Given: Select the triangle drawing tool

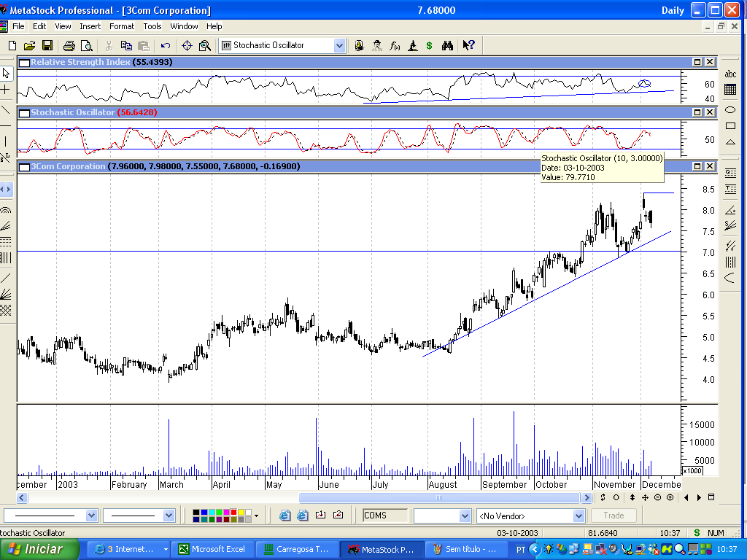Looking at the screenshot, I should 729,142.
